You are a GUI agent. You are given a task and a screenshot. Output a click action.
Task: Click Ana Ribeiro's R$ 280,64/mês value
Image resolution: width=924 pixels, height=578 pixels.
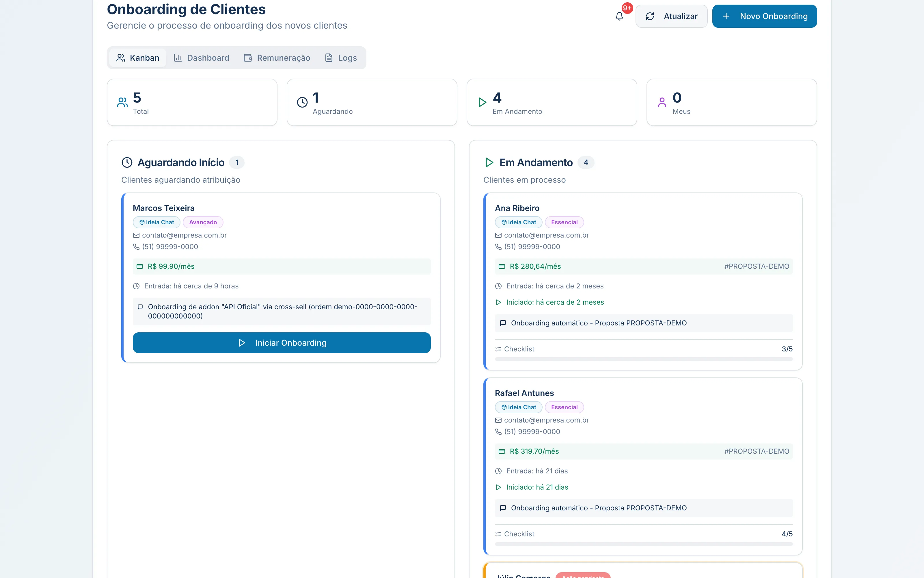(x=535, y=266)
